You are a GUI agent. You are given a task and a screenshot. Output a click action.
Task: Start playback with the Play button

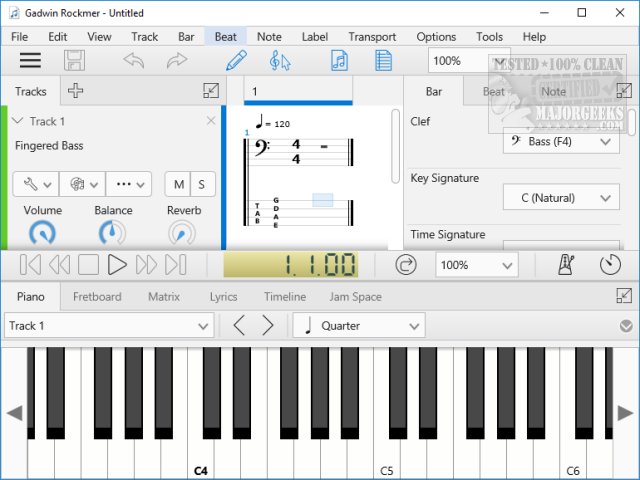pyautogui.click(x=117, y=264)
